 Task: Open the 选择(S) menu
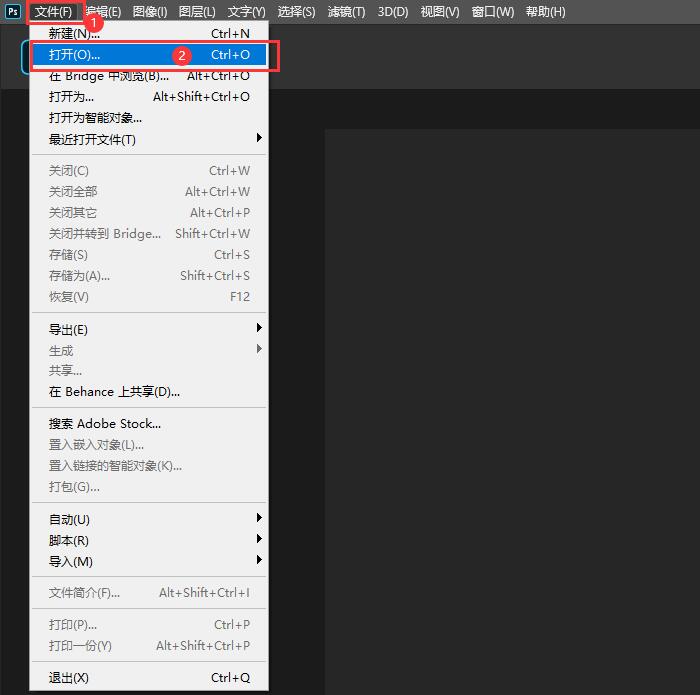[x=296, y=12]
